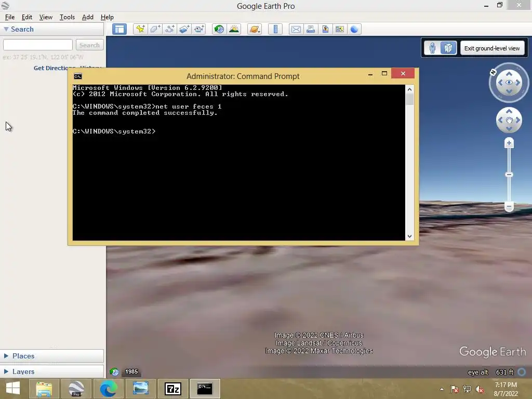
Task: Click the Add Image Overlay icon
Action: [184, 29]
